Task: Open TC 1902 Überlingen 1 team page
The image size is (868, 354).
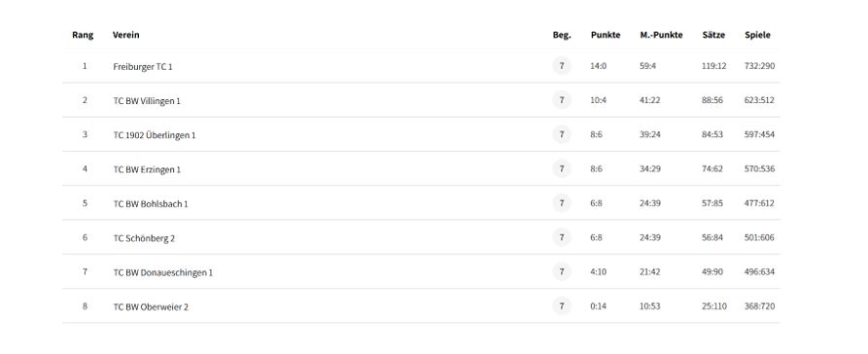Action: pyautogui.click(x=155, y=135)
